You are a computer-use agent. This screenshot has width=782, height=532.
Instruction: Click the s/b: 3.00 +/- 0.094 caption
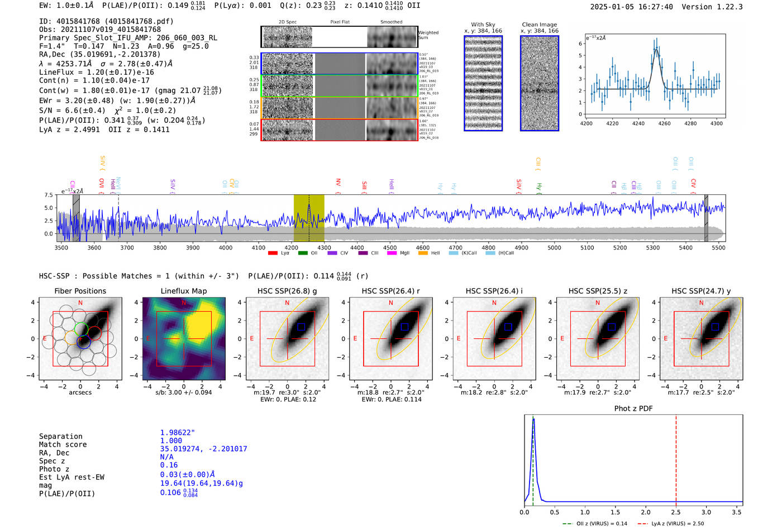pyautogui.click(x=184, y=392)
